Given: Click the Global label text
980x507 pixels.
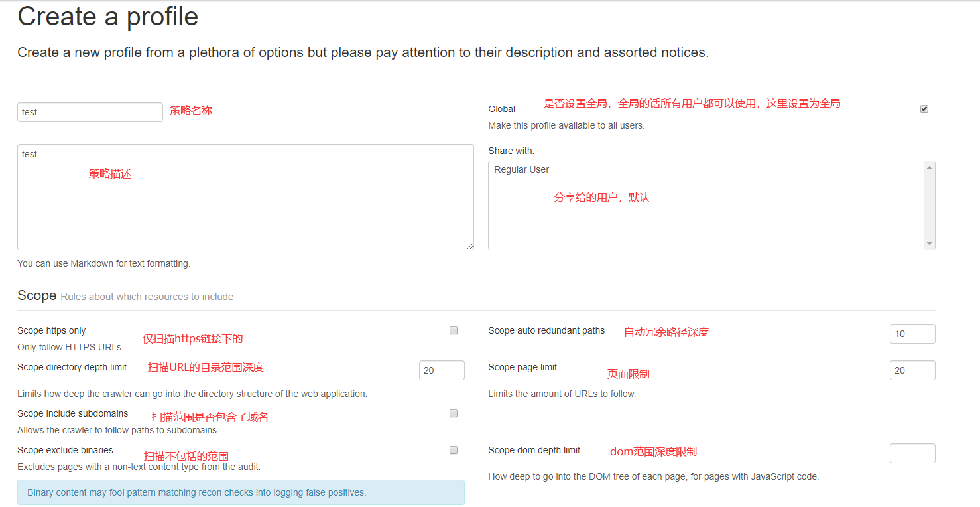Looking at the screenshot, I should (501, 109).
